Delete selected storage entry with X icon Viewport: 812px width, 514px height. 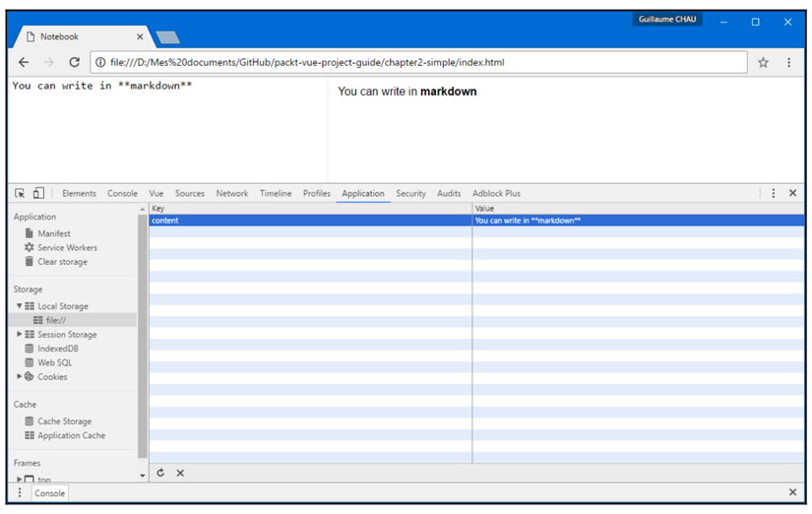pos(180,473)
